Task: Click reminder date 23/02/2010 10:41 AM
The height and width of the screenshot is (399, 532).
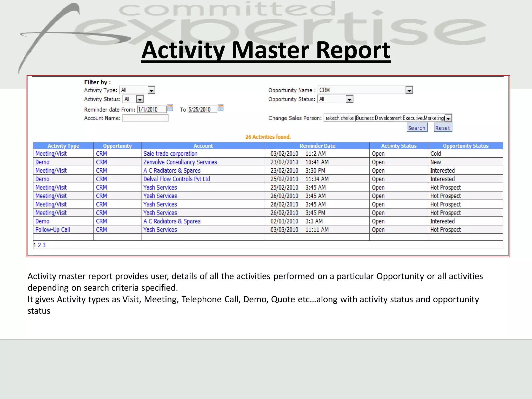Action: [300, 162]
